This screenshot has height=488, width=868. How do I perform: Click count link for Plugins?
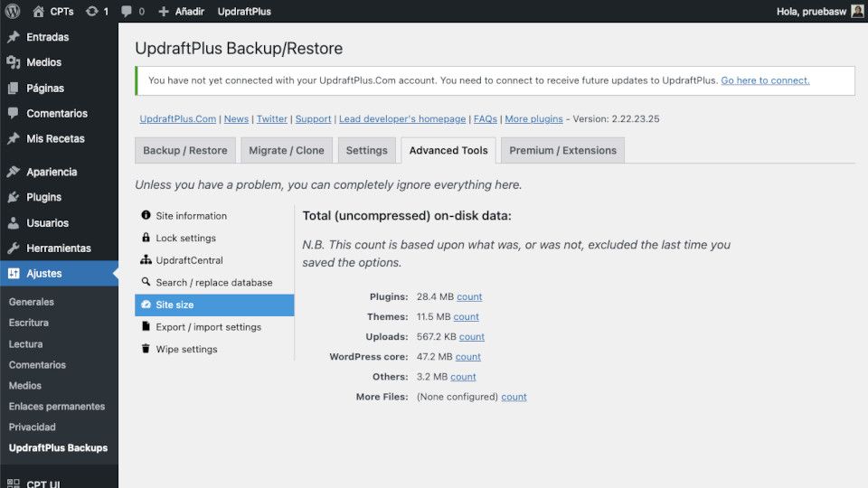[469, 296]
